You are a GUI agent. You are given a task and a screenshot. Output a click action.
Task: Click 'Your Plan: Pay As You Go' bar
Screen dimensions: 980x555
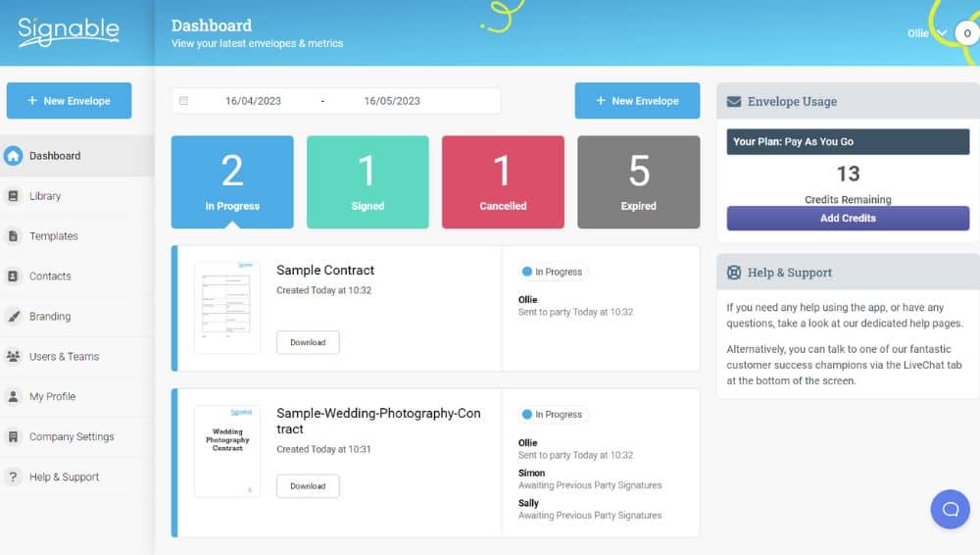pyautogui.click(x=848, y=142)
